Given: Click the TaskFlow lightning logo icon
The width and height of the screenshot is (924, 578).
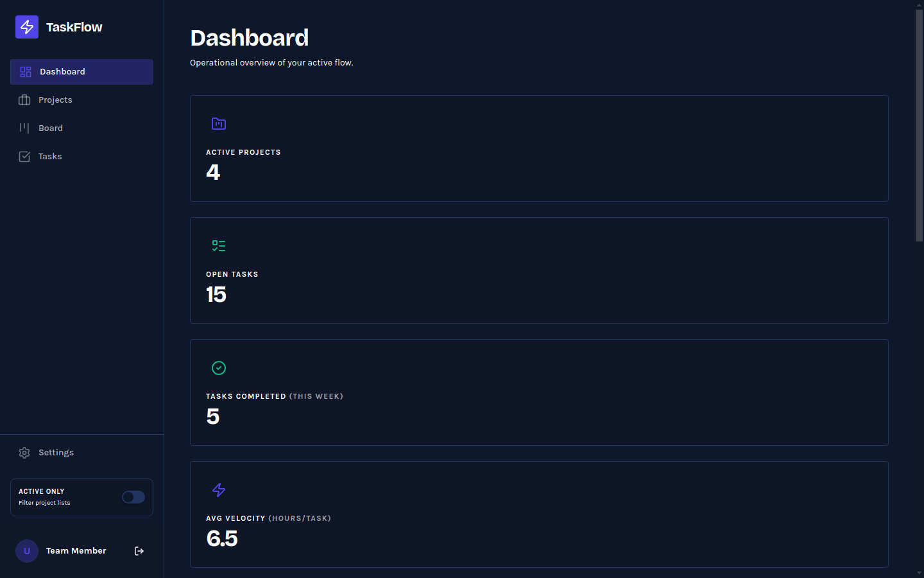Looking at the screenshot, I should tap(27, 27).
